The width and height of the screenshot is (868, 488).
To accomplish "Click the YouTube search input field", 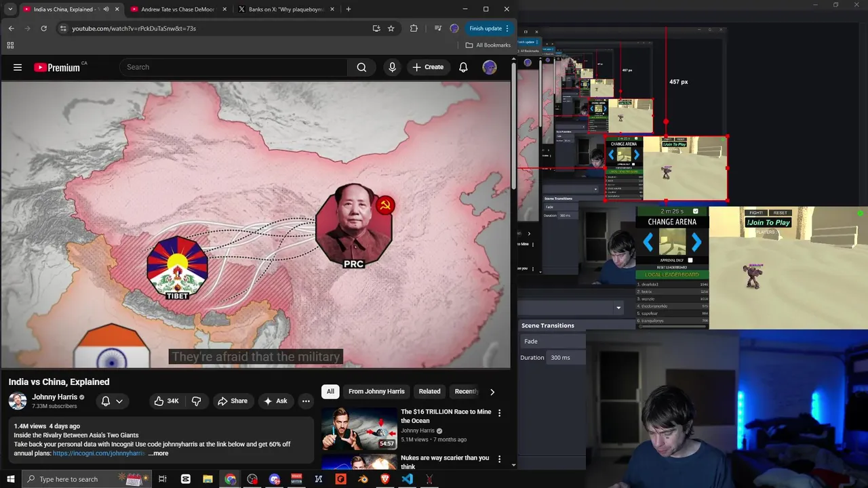I will (234, 67).
